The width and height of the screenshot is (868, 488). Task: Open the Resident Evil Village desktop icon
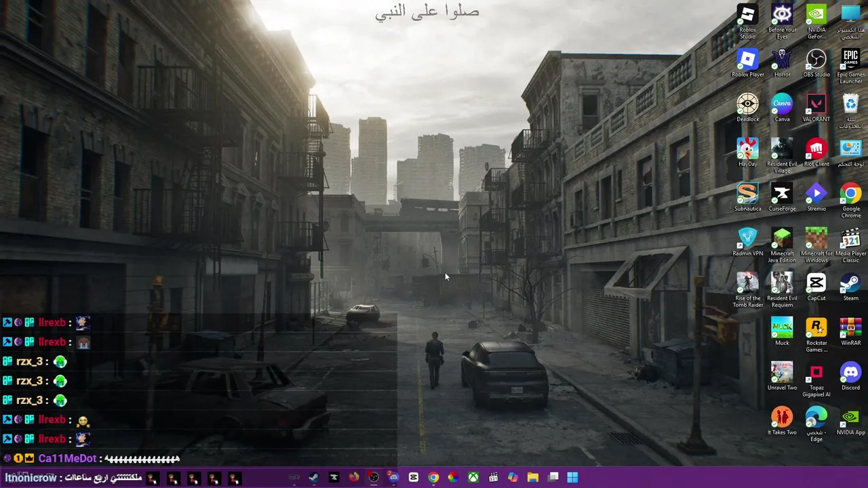(x=782, y=156)
